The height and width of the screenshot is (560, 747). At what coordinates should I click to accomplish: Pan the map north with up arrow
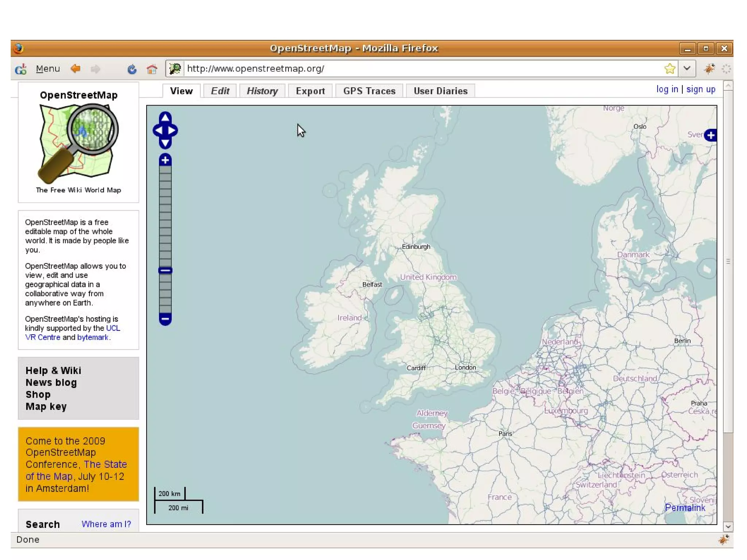pos(165,117)
